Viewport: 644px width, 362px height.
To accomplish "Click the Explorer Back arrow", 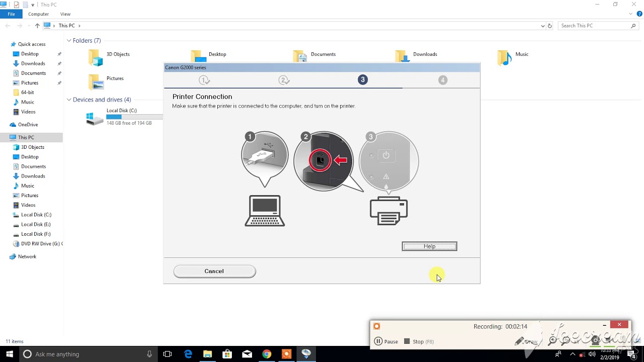I will [x=8, y=26].
